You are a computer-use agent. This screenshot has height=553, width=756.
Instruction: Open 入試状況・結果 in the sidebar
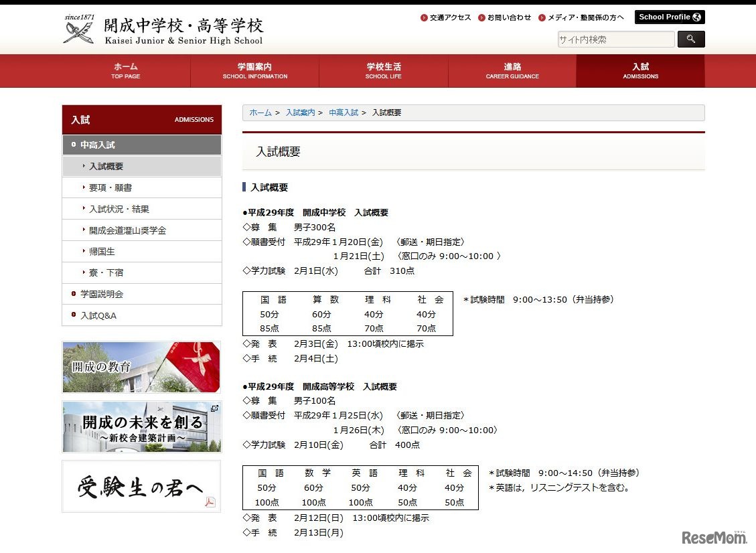pyautogui.click(x=142, y=209)
